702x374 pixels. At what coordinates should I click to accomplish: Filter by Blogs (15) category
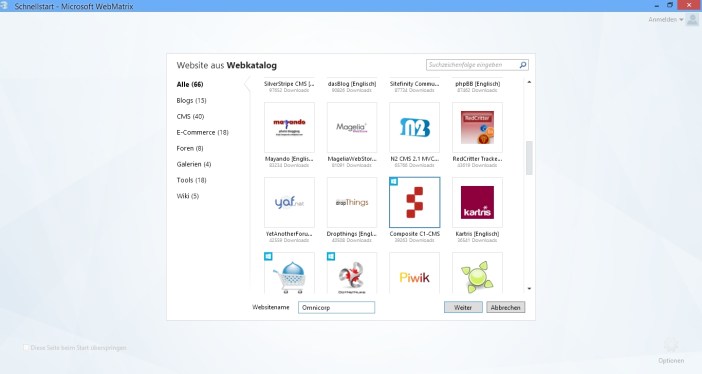click(x=192, y=100)
